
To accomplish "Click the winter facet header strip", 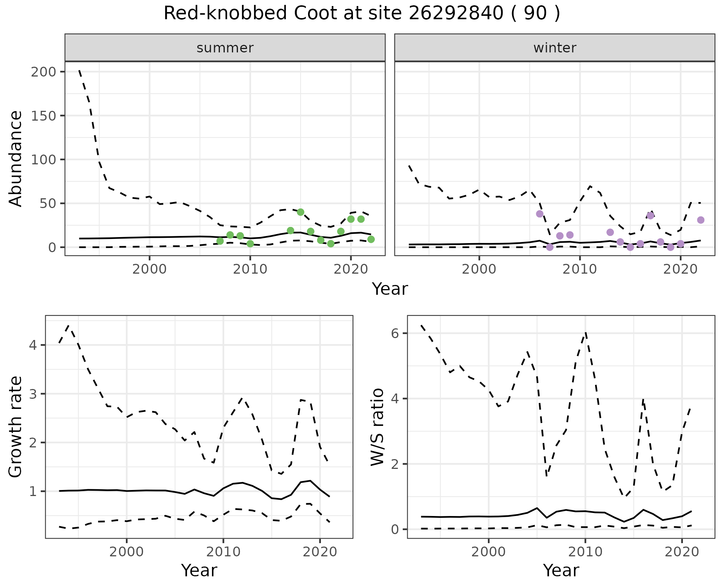I will click(554, 48).
